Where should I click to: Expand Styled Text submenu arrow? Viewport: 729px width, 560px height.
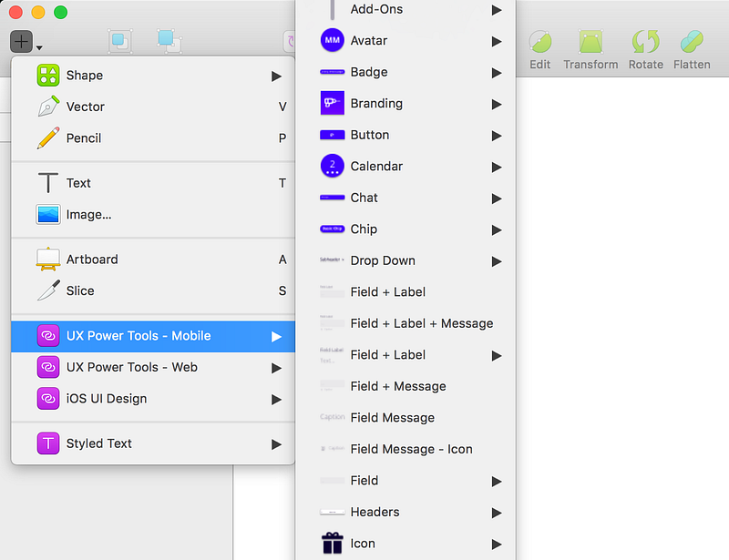tap(277, 444)
